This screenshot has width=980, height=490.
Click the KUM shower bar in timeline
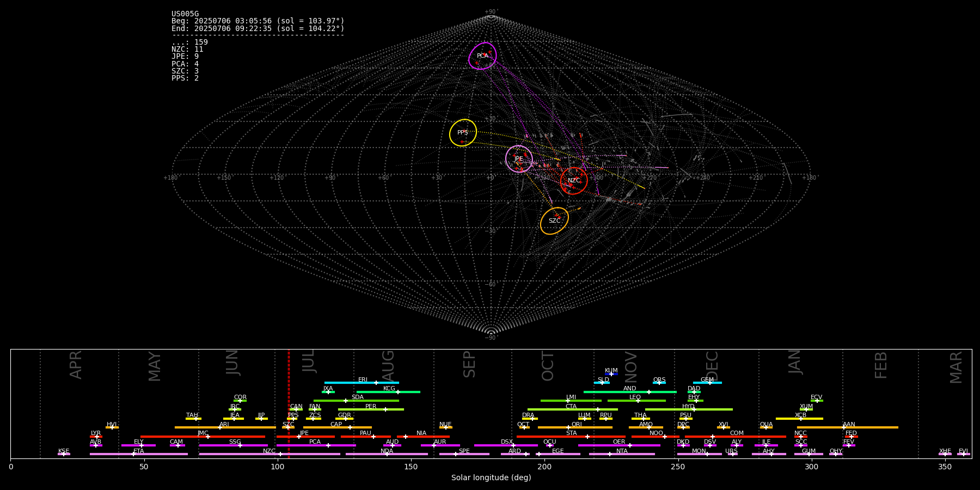tap(611, 374)
